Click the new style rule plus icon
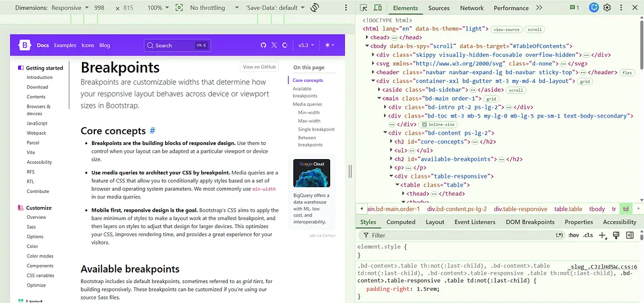The width and height of the screenshot is (644, 303). [x=602, y=235]
